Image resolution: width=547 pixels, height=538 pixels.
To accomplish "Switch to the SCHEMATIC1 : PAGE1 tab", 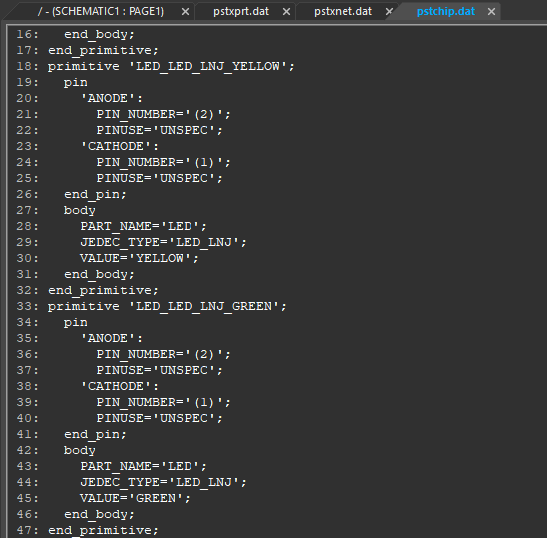I will coord(101,12).
